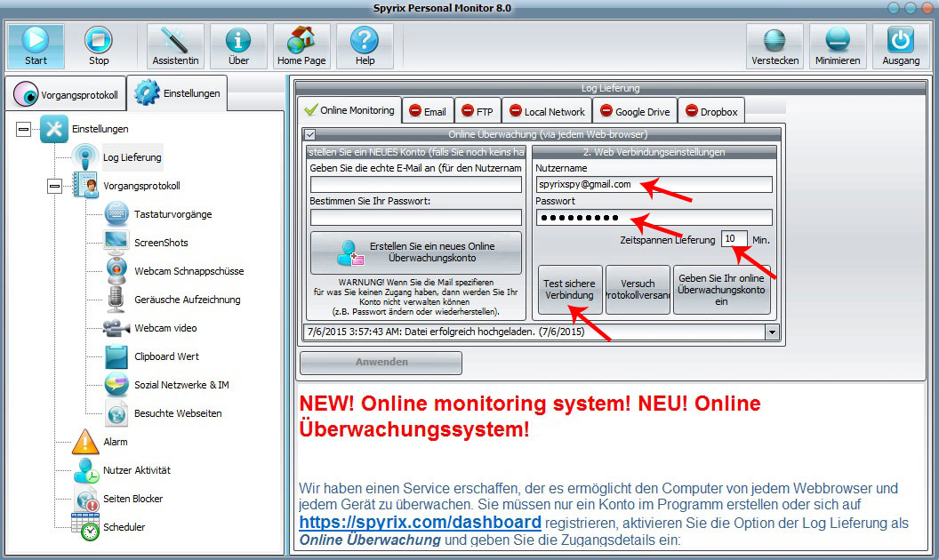Click the Stop monitoring toolbar icon
Viewport: 939px width, 560px height.
(99, 46)
